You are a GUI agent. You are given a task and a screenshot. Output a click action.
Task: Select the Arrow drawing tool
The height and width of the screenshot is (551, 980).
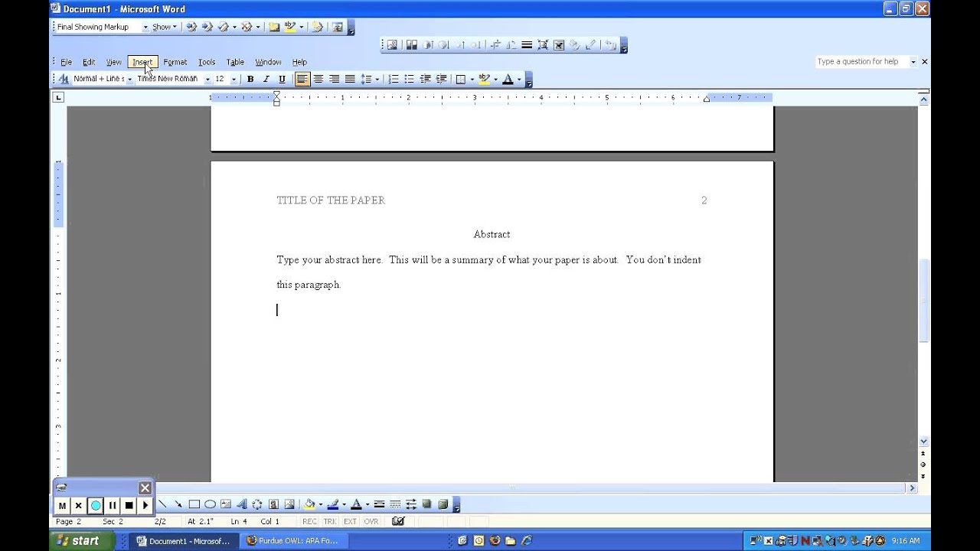click(178, 504)
